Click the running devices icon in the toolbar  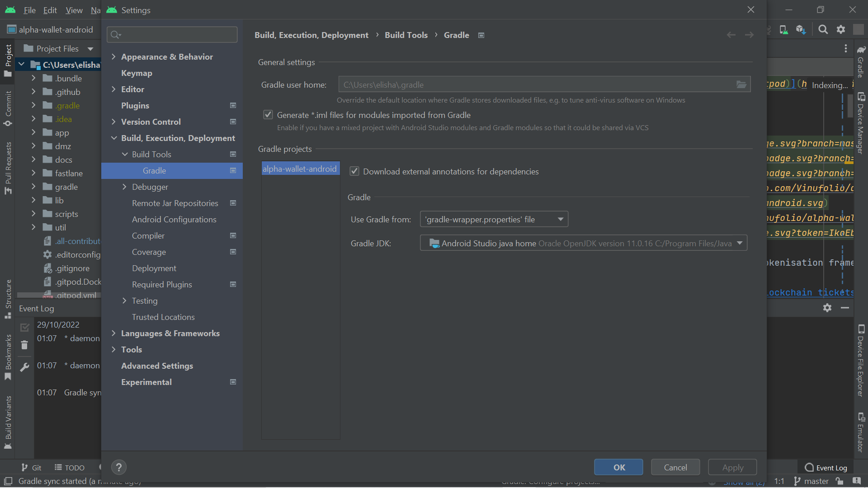pyautogui.click(x=783, y=29)
